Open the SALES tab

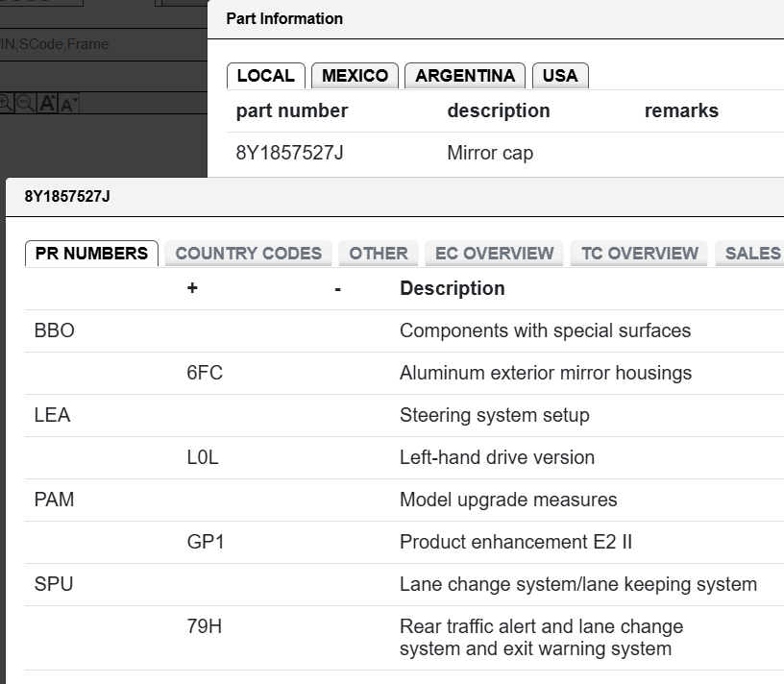(750, 253)
